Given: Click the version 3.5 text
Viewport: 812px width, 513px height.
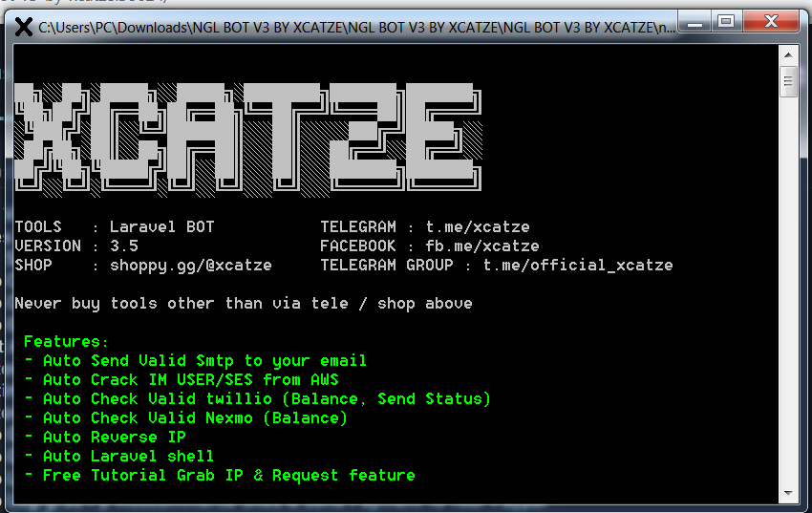Looking at the screenshot, I should 123,246.
